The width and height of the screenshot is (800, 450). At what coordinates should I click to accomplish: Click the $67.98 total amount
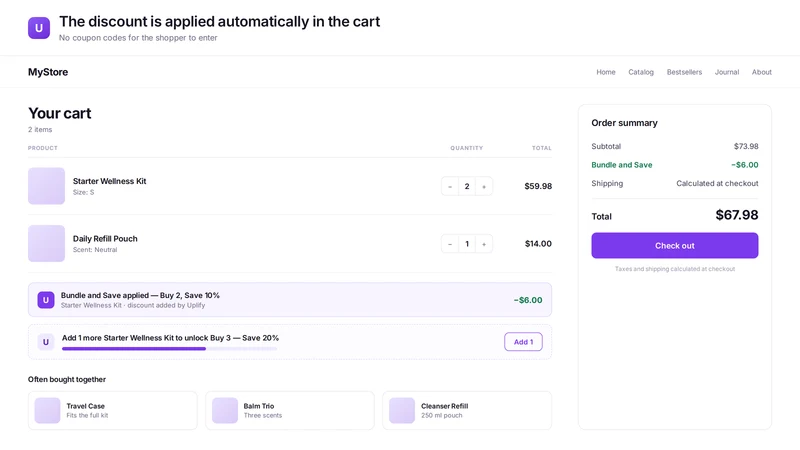point(737,215)
